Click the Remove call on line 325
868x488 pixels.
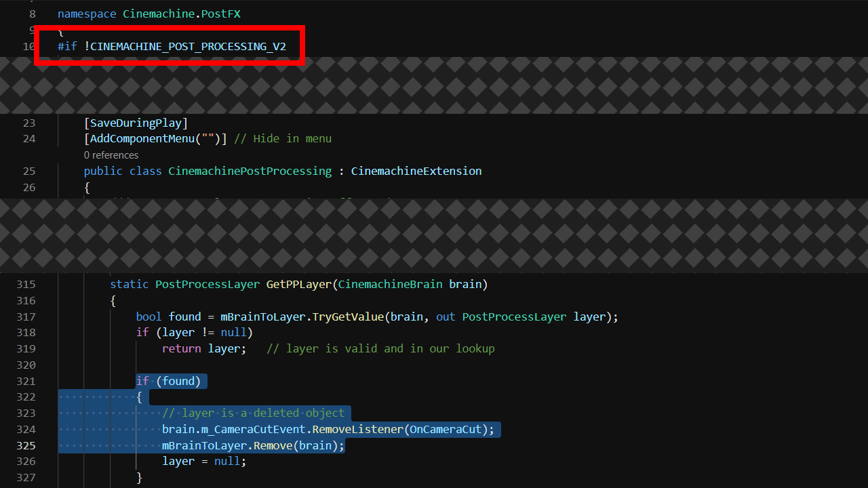[x=273, y=445]
